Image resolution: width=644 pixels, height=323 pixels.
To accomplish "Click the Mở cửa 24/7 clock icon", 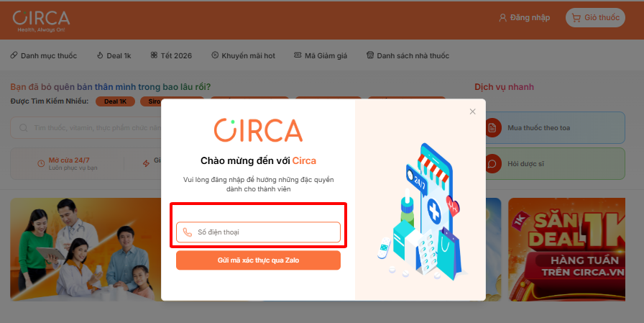I will tap(41, 163).
